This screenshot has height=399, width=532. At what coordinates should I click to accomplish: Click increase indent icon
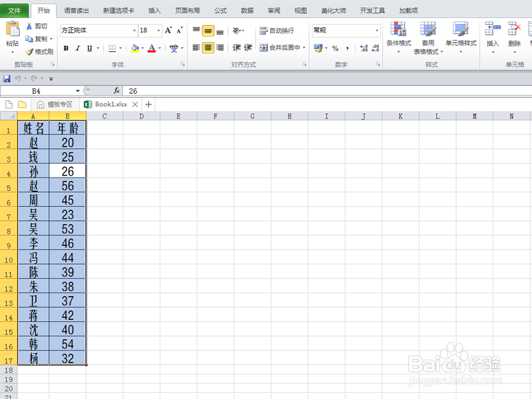[x=248, y=47]
